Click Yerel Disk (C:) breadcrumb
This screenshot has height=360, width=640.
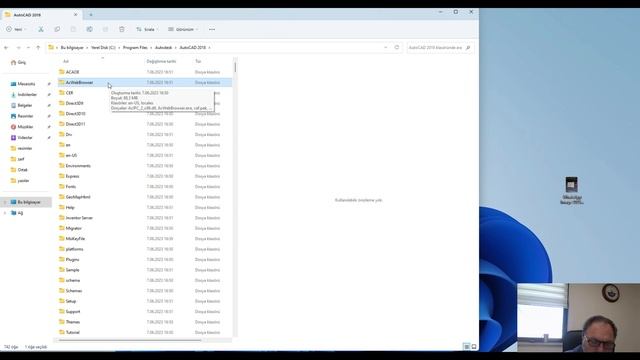tap(103, 48)
